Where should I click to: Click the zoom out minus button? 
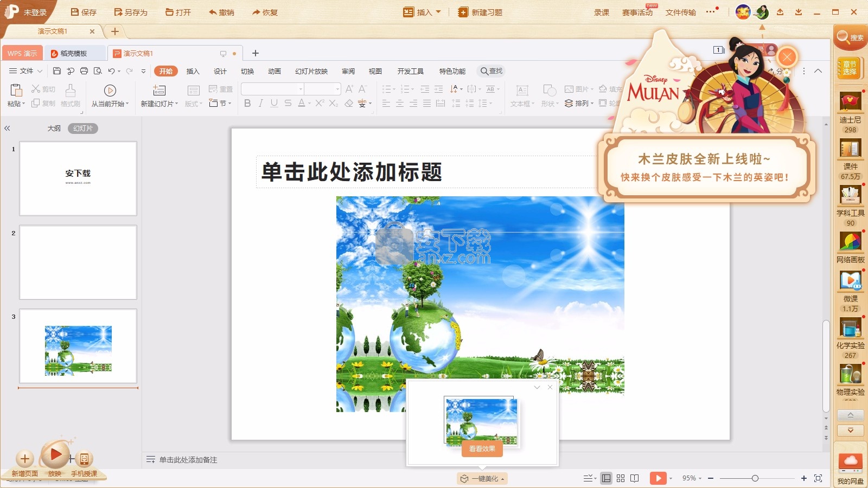(x=711, y=478)
